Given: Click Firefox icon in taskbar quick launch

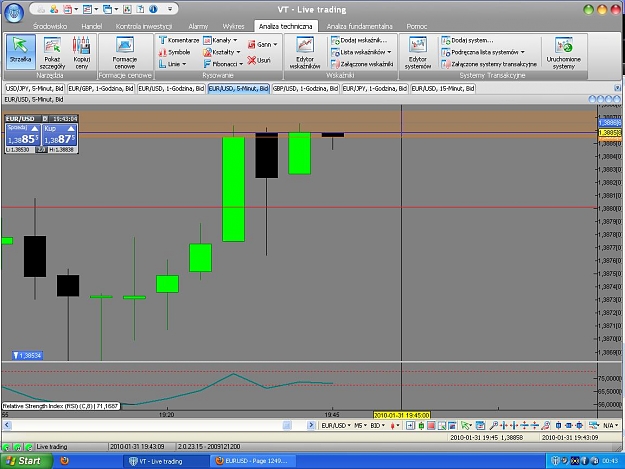Looking at the screenshot, I should tap(64, 461).
